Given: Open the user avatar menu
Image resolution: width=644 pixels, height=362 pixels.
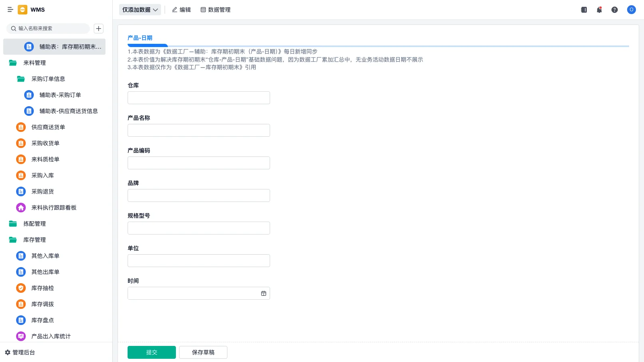Looking at the screenshot, I should coord(632,10).
